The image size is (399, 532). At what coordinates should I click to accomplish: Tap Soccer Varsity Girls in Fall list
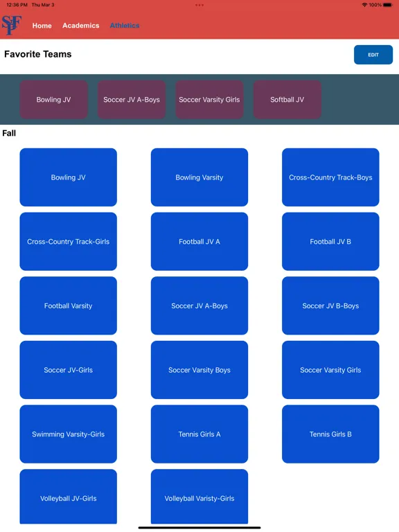pos(330,369)
